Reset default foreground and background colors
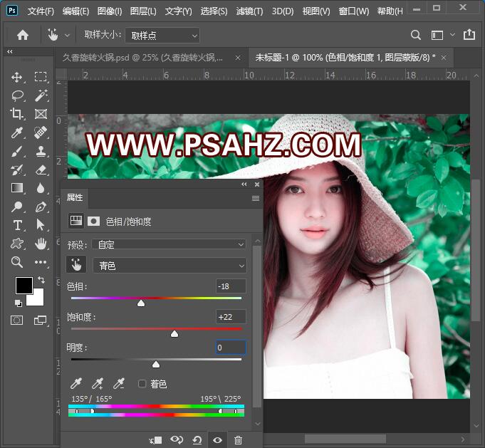The image size is (485, 448). (x=19, y=303)
